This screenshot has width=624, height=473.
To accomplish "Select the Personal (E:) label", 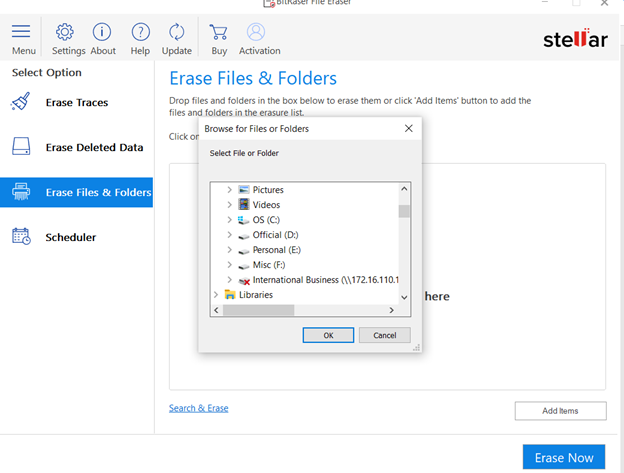I will tap(277, 250).
